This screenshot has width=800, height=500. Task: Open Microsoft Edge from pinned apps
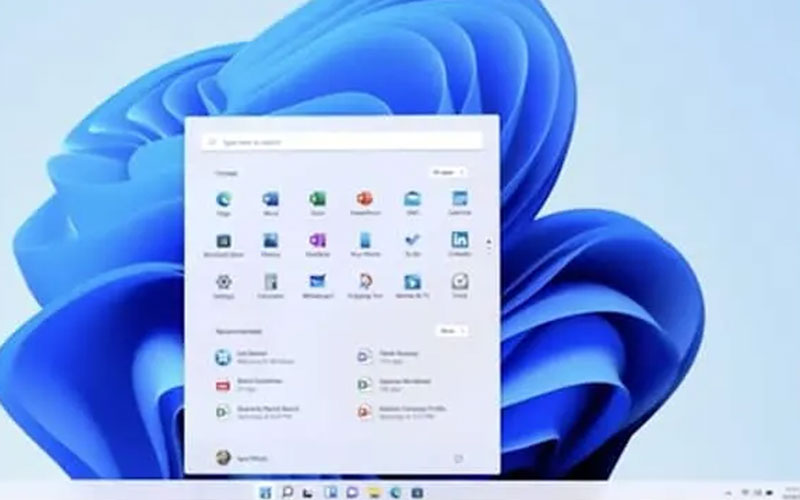coord(223,203)
